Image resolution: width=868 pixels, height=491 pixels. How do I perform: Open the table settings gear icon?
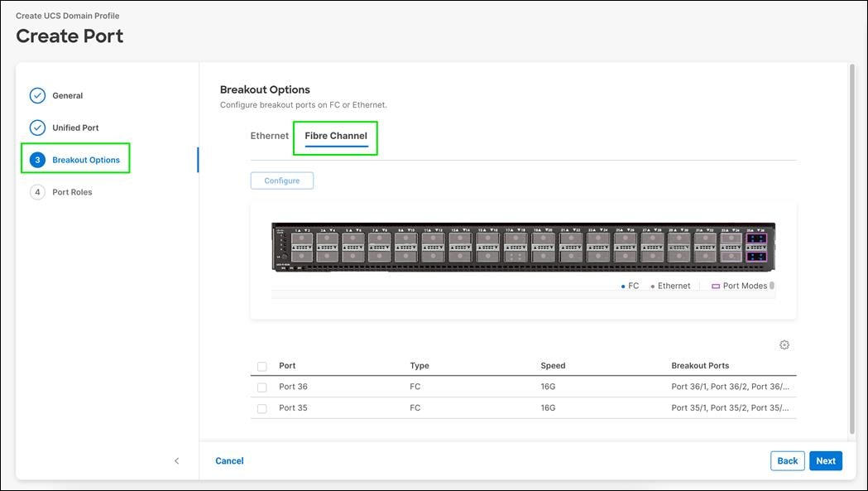coord(784,344)
